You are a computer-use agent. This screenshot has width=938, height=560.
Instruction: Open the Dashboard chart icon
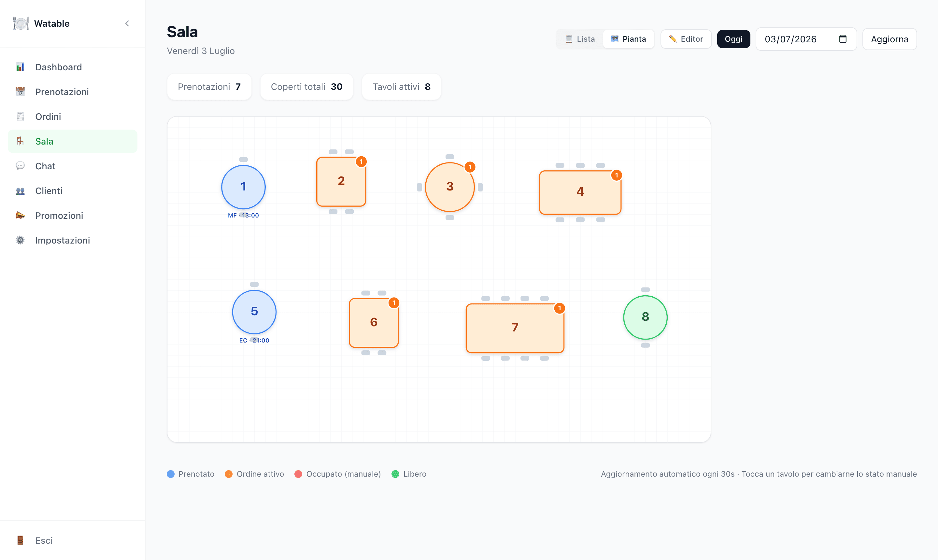click(x=20, y=67)
